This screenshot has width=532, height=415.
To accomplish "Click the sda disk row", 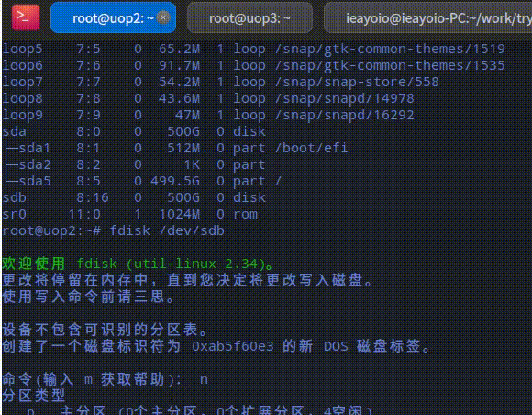I will (x=134, y=131).
